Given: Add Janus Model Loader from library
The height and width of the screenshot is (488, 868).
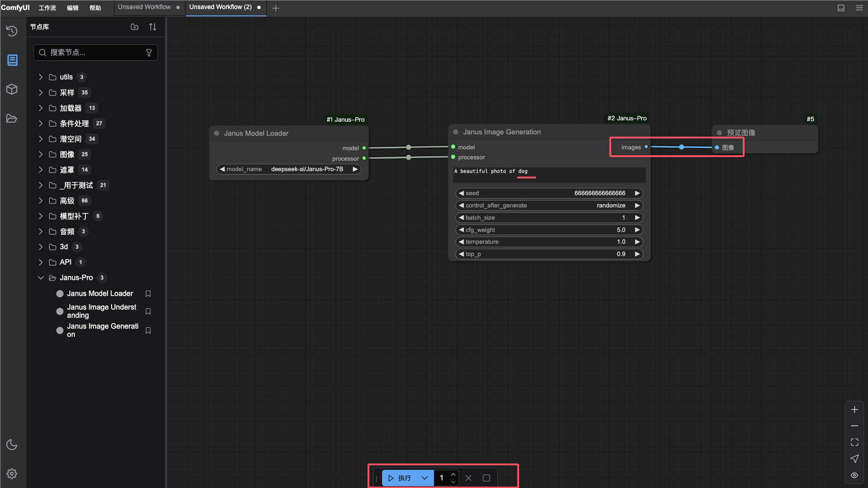Looking at the screenshot, I should 100,294.
